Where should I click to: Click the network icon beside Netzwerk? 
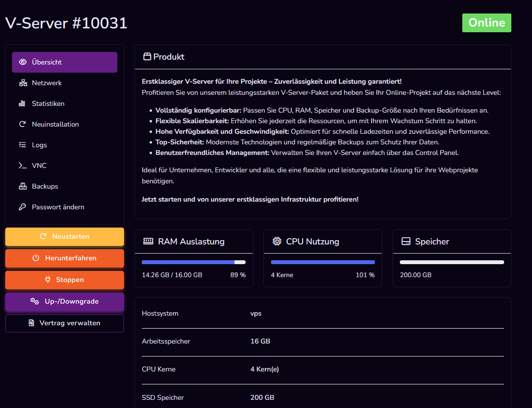tap(23, 83)
